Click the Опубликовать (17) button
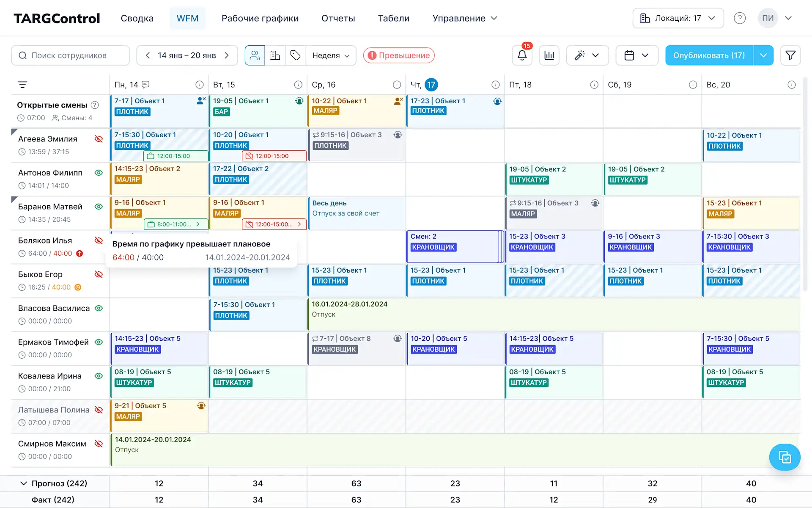 coord(709,55)
